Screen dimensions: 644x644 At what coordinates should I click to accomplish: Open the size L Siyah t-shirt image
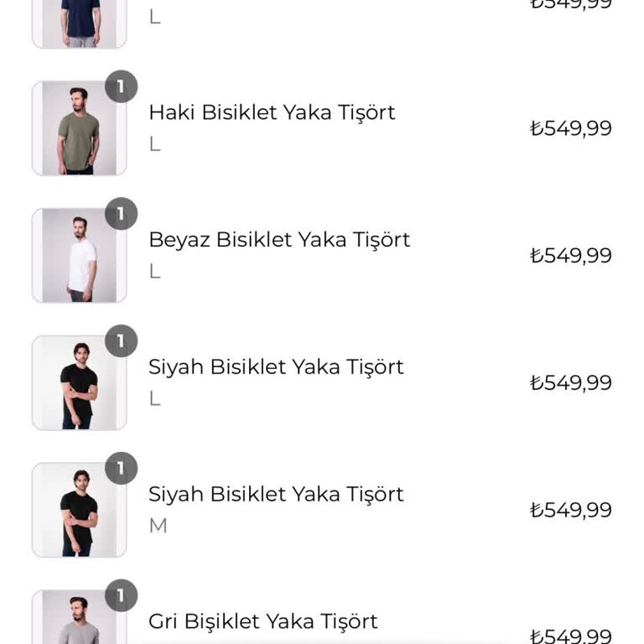(79, 383)
